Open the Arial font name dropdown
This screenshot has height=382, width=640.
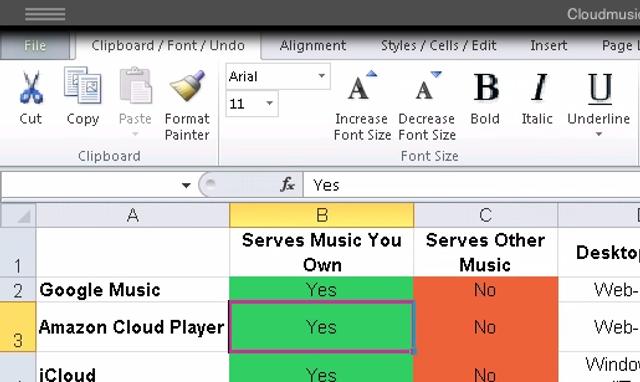coord(322,76)
